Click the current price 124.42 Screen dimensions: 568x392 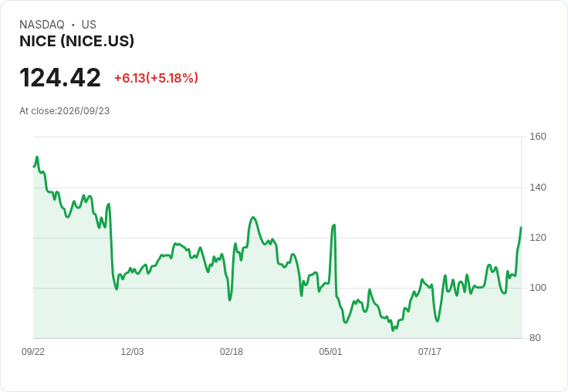60,77
